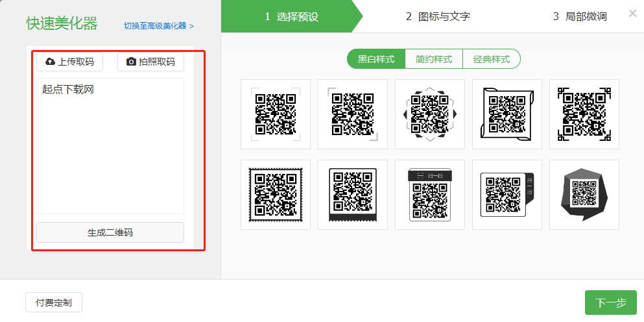Choose the 扫一扫 header card QR preset
Screen dimensions: 644x322
pyautogui.click(x=430, y=195)
